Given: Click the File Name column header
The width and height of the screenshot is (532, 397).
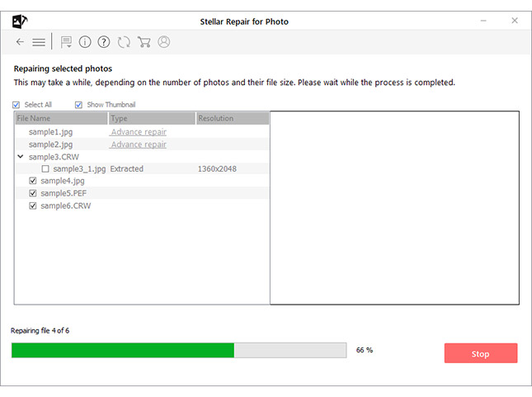Looking at the screenshot, I should [61, 119].
